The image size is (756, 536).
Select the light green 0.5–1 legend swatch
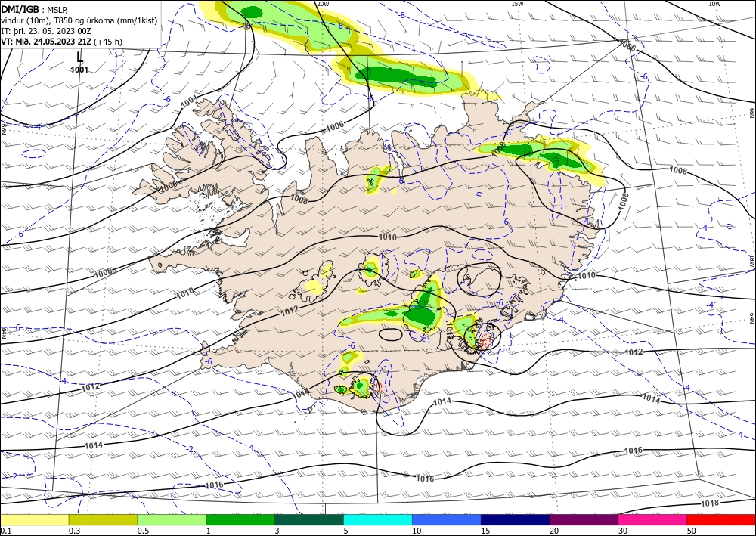click(172, 519)
